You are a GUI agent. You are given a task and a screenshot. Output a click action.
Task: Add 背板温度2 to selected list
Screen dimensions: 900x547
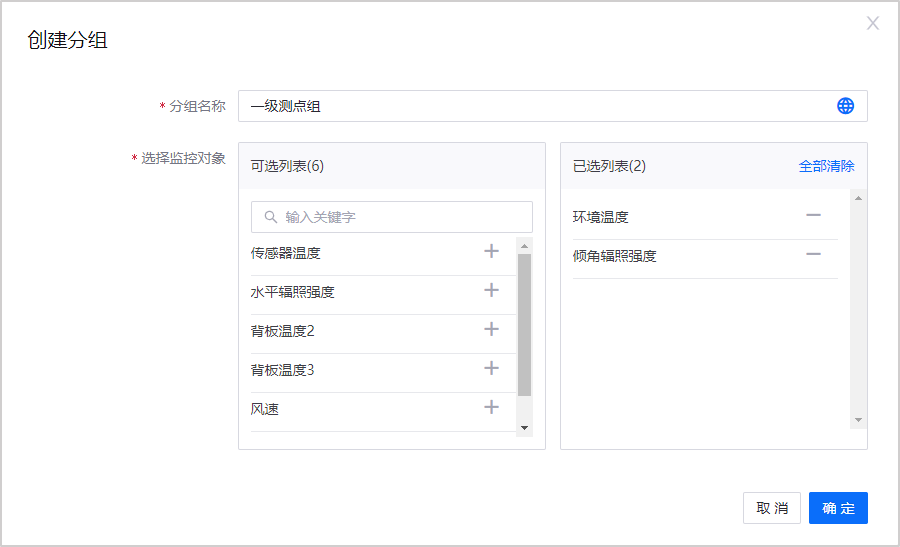tap(491, 329)
